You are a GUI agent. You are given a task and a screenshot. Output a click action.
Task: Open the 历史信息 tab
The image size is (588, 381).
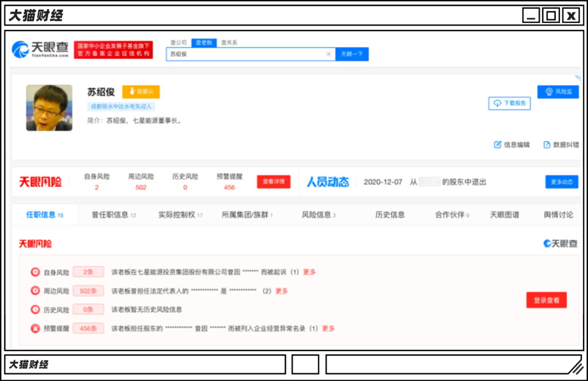tap(390, 214)
